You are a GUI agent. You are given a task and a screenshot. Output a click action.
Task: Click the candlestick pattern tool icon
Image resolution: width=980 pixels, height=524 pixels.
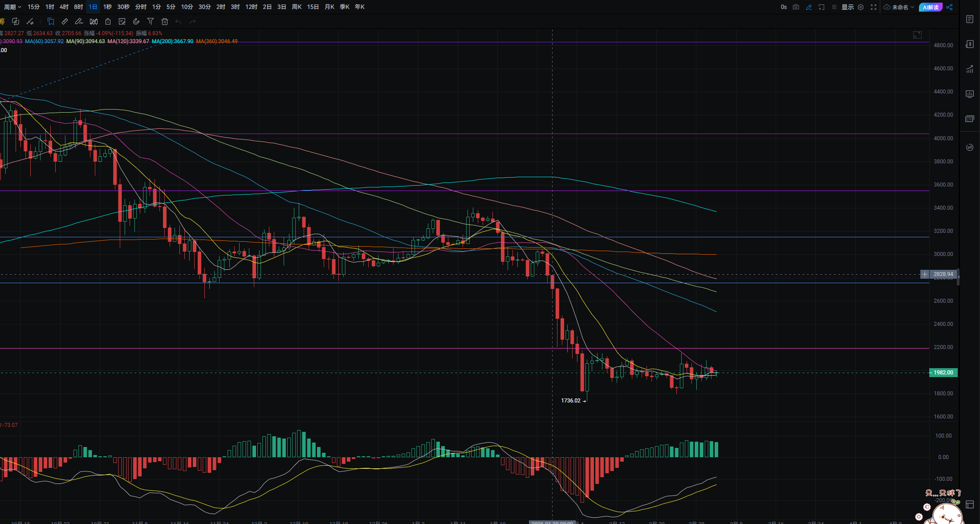click(x=94, y=21)
